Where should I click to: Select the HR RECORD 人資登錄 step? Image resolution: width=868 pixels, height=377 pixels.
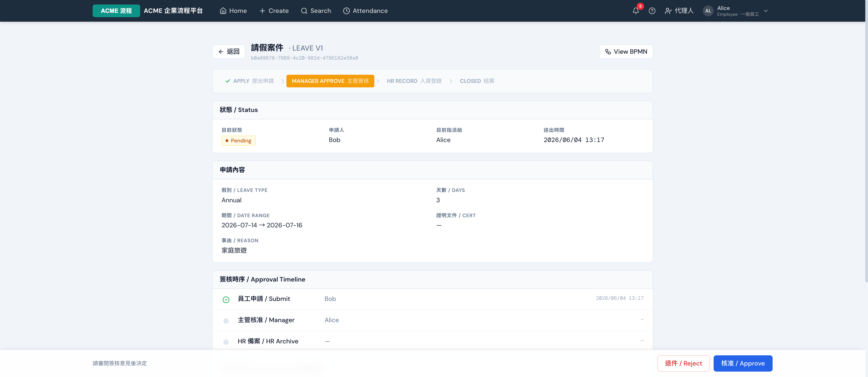[414, 81]
